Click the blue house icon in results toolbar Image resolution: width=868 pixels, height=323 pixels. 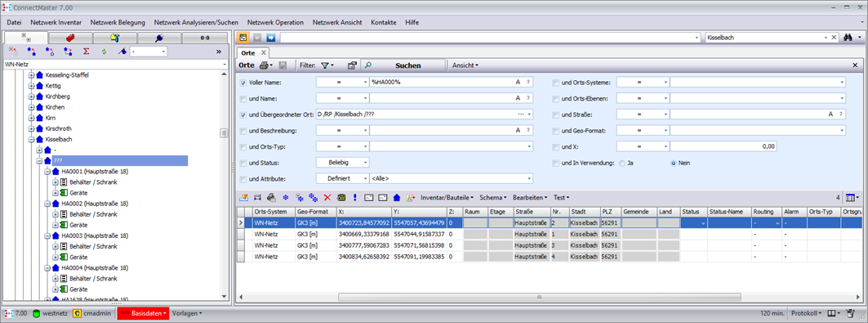(396, 197)
